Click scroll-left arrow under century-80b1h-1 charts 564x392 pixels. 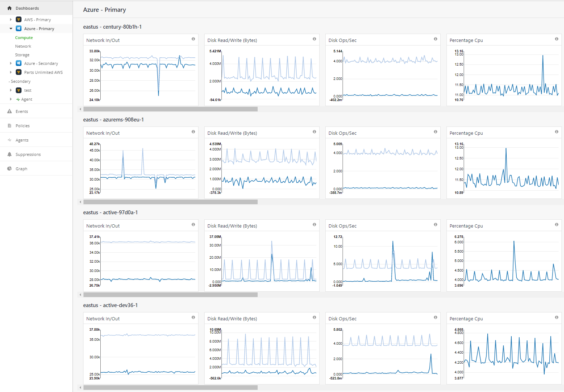pos(80,109)
